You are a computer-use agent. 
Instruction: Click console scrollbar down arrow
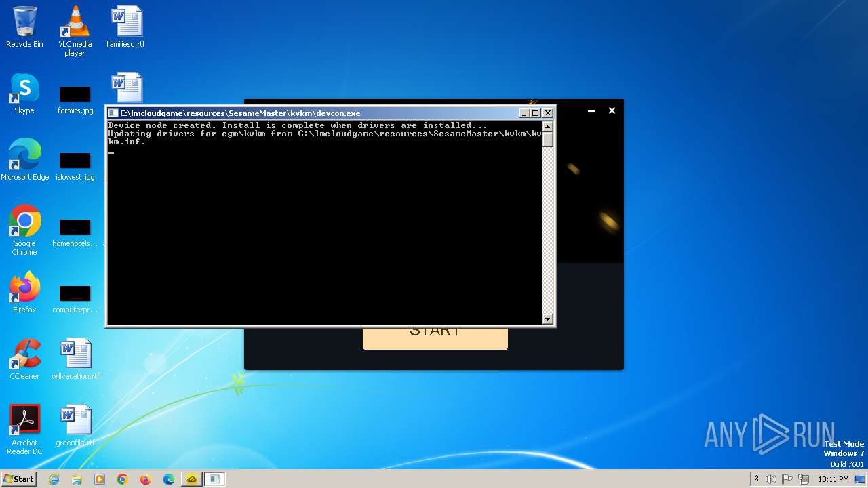pos(548,319)
